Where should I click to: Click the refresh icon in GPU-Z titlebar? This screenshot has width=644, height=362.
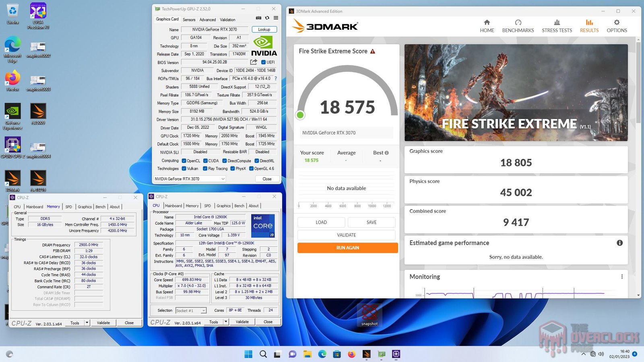coord(266,18)
